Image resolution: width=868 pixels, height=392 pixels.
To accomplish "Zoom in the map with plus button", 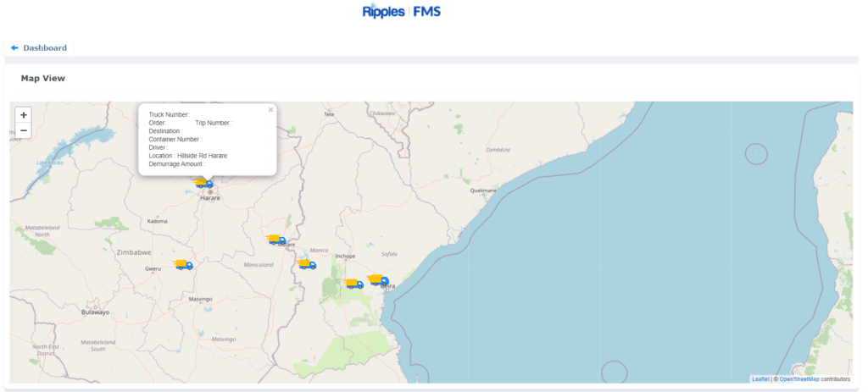I will pos(23,115).
